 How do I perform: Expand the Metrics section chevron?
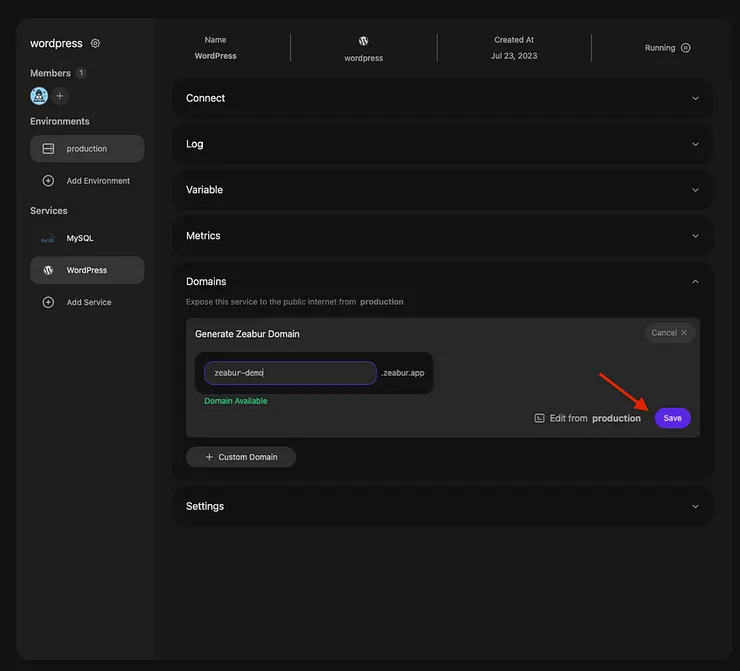(695, 235)
